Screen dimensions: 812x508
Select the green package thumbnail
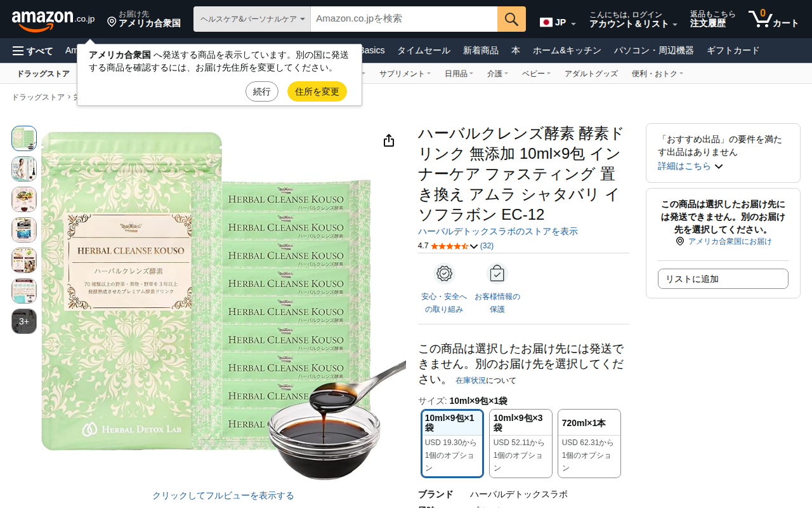[x=24, y=138]
